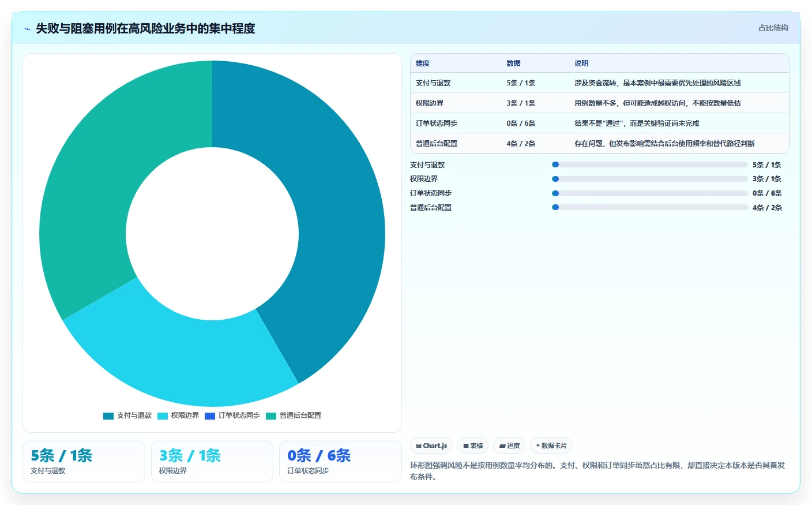The width and height of the screenshot is (812, 505).
Task: Click 订单状态同步 progress bar
Action: coord(649,193)
